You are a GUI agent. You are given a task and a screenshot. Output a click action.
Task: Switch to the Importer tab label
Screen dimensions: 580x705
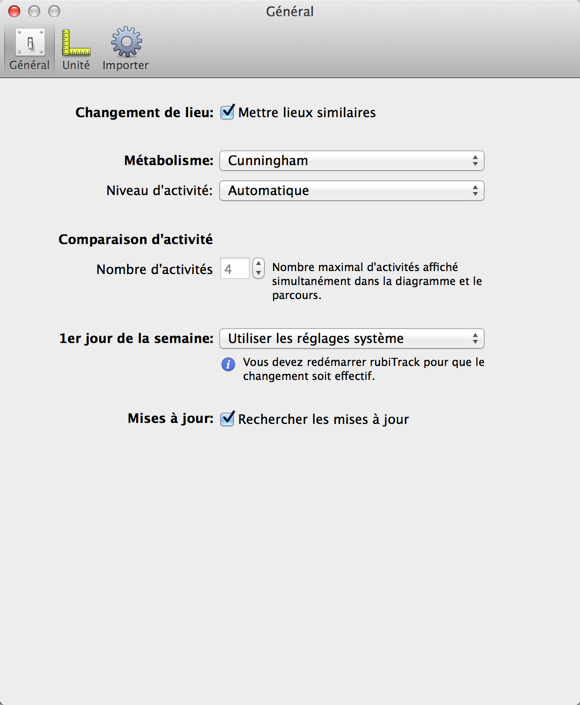tap(125, 65)
